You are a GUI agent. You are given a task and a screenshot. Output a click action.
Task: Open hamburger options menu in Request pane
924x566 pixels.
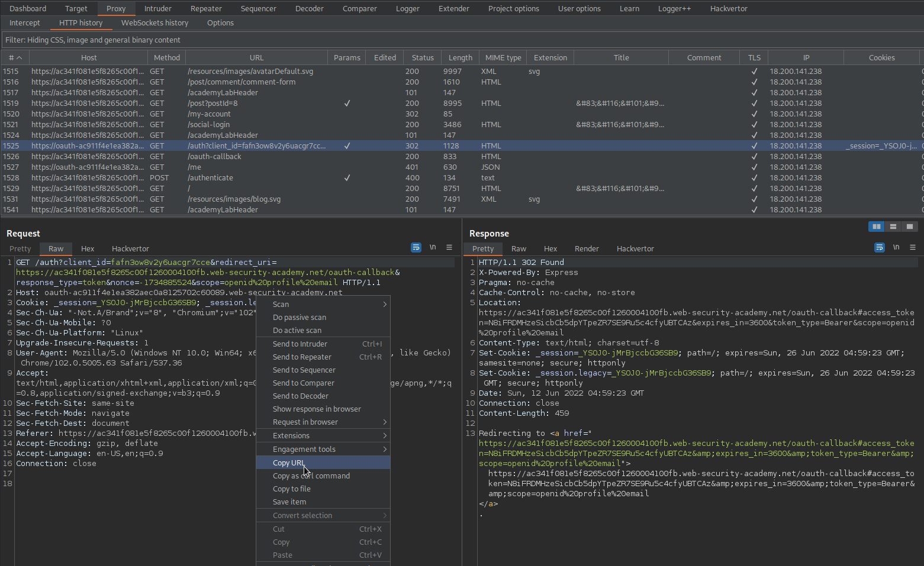point(449,247)
